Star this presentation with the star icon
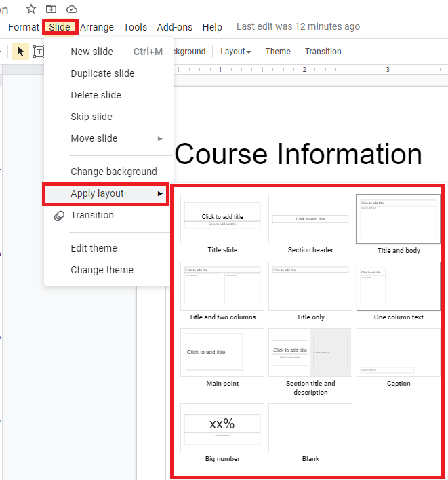 coord(31,9)
